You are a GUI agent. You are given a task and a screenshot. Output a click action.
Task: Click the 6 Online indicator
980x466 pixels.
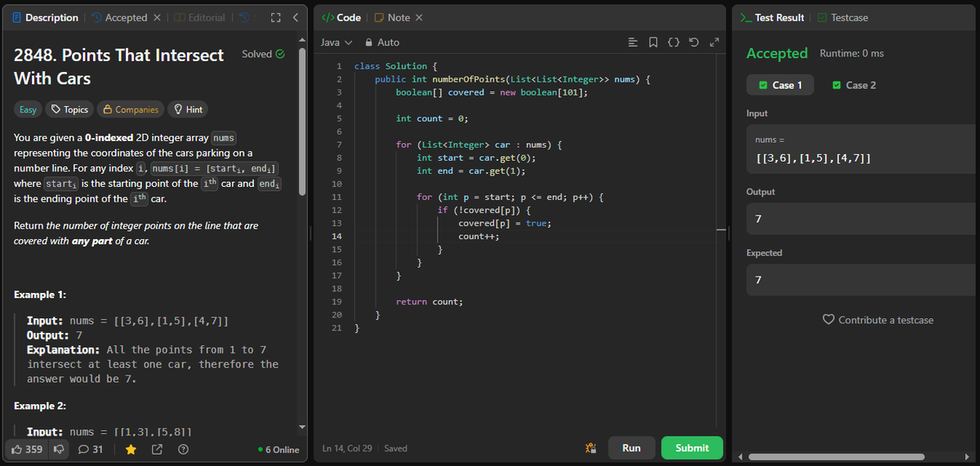(x=278, y=450)
